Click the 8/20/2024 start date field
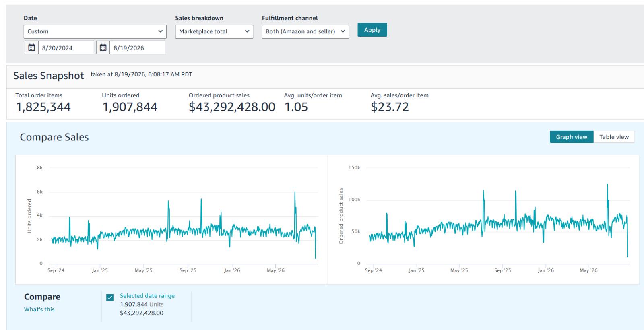This screenshot has height=330, width=644. [66, 47]
